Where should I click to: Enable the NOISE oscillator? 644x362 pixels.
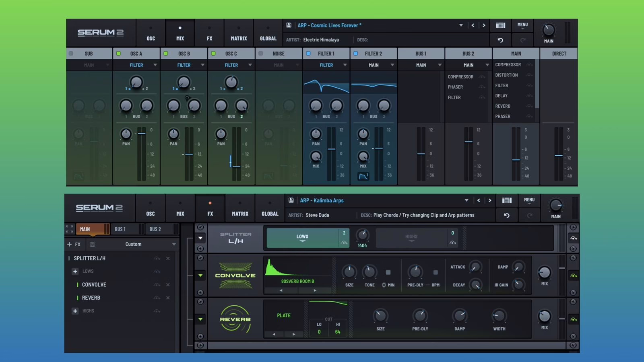(260, 53)
